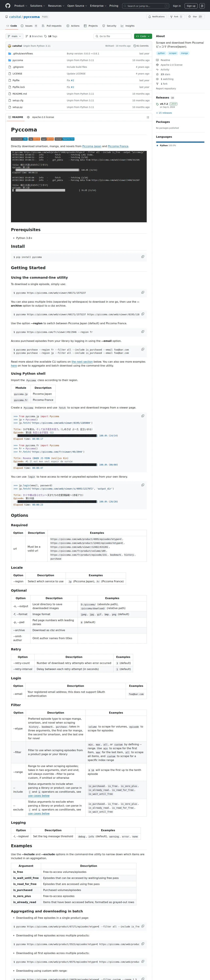Copy the jp.login code block
The height and width of the screenshot is (980, 210).
[x=143, y=485]
